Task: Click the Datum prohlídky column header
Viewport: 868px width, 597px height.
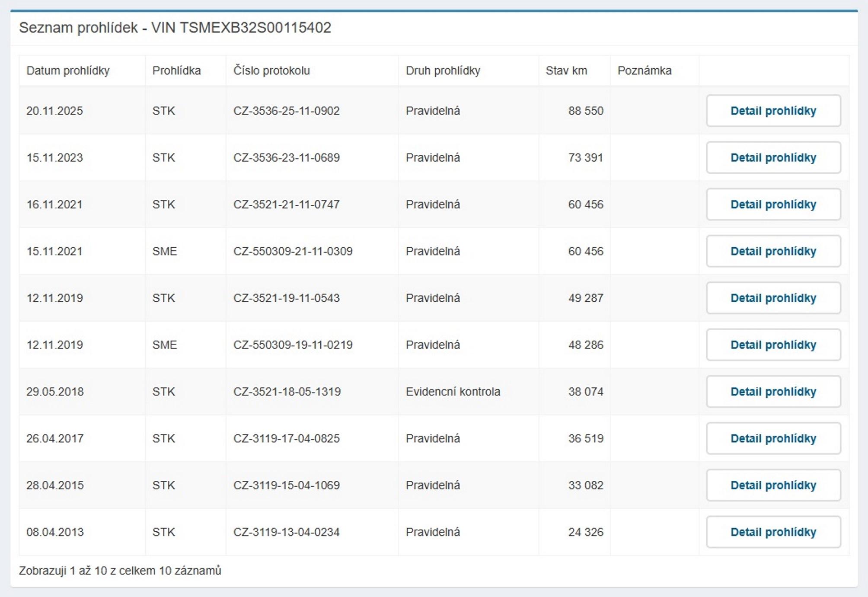Action: point(68,70)
